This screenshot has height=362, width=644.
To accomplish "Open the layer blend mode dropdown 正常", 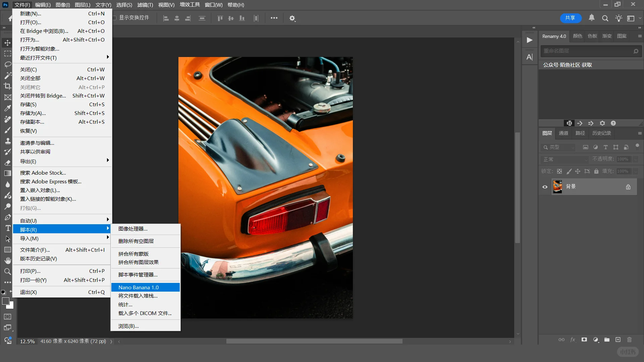I will (565, 159).
